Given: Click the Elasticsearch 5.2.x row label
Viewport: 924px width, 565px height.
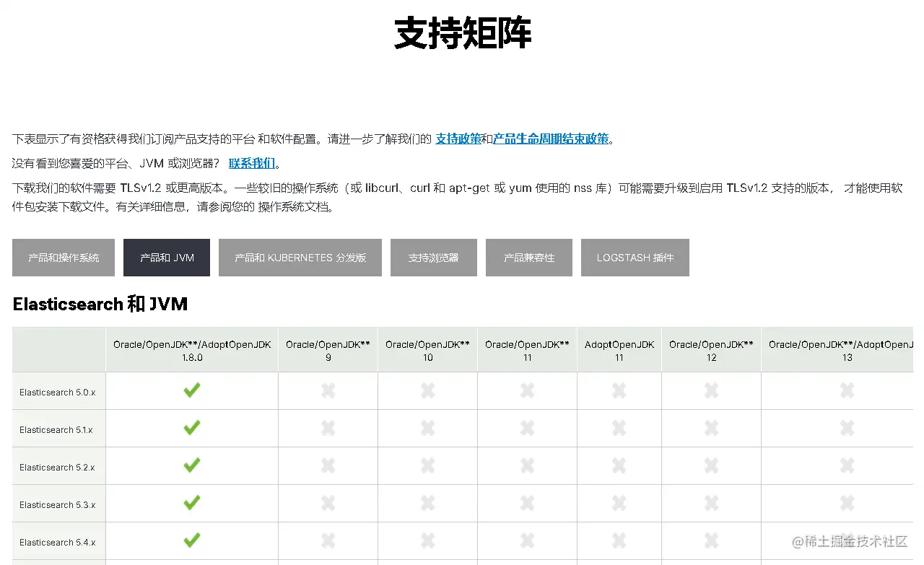Looking at the screenshot, I should (x=58, y=468).
